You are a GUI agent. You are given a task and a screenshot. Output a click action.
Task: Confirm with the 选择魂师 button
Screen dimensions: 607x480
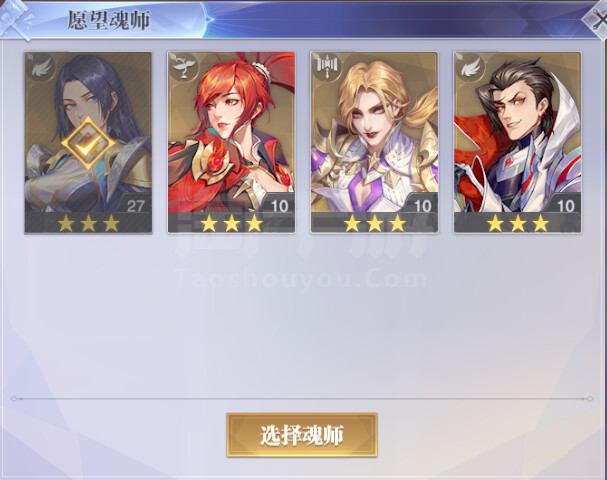pos(302,435)
